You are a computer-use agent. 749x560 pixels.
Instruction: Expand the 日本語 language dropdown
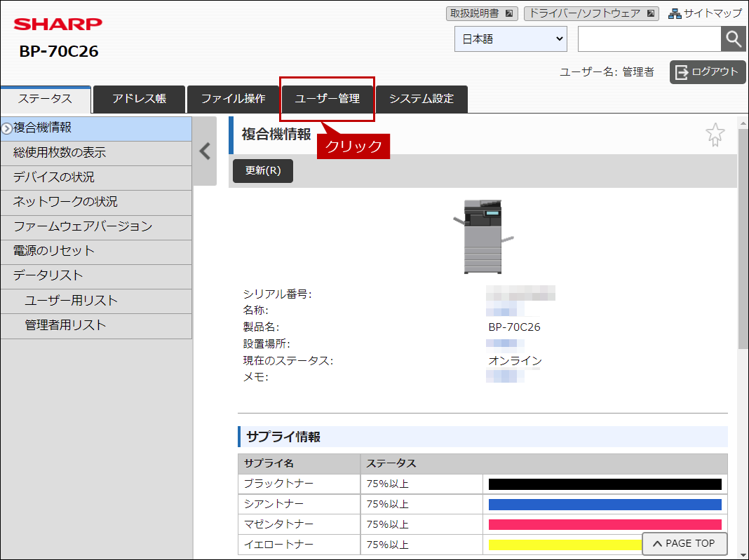click(x=511, y=39)
